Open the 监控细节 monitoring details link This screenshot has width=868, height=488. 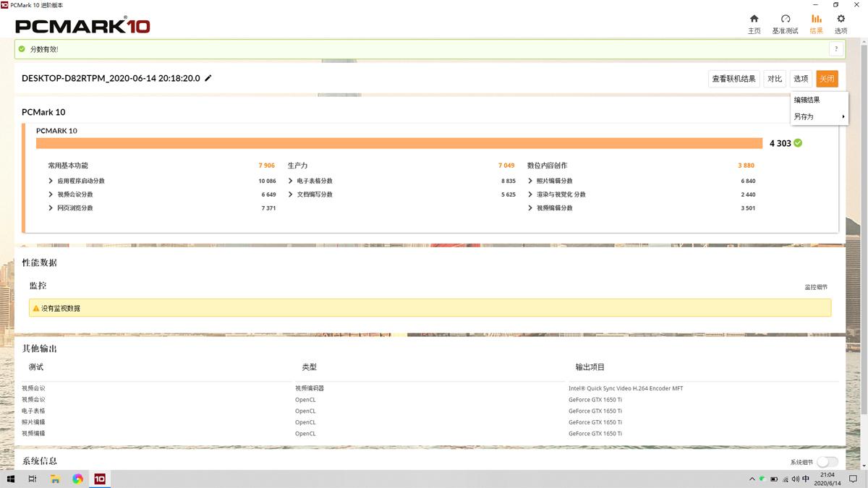coord(816,287)
